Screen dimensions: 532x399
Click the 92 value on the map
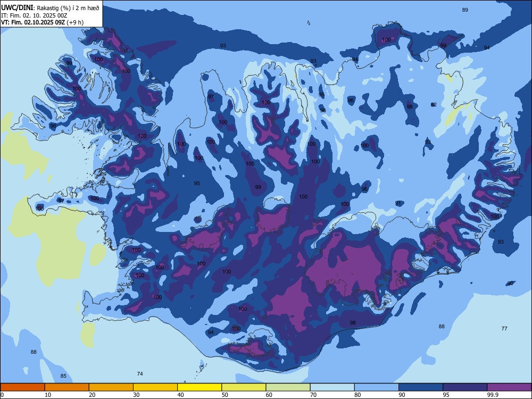coord(434,105)
